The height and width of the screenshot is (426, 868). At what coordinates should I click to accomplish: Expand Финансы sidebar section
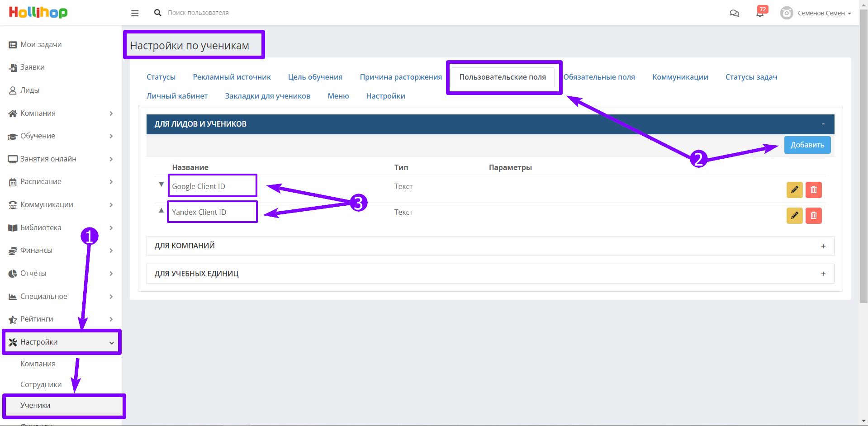coord(61,251)
